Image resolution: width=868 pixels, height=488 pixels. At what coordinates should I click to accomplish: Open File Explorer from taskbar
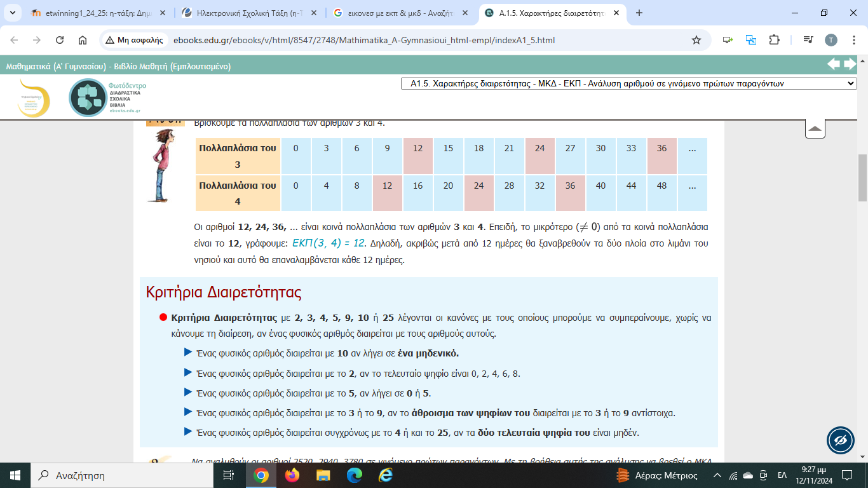click(x=323, y=475)
